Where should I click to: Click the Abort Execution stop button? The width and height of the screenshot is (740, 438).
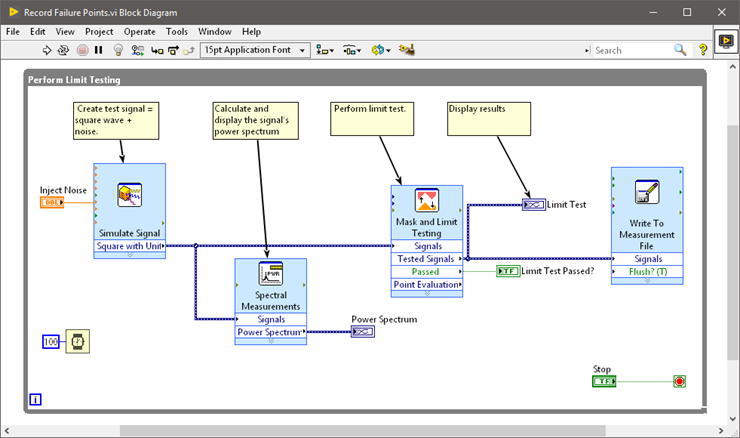(x=83, y=49)
